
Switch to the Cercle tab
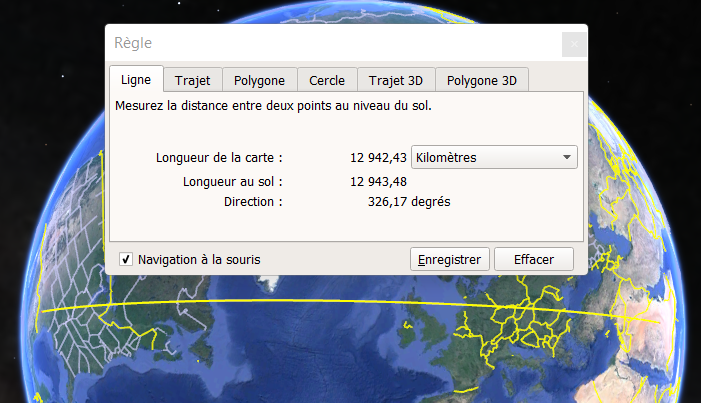tap(327, 81)
